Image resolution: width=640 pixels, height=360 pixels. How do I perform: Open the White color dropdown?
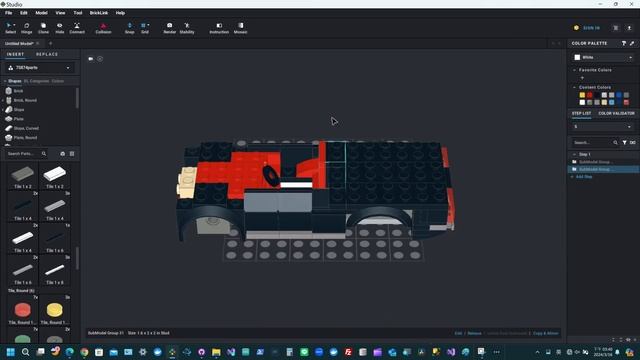[x=603, y=58]
